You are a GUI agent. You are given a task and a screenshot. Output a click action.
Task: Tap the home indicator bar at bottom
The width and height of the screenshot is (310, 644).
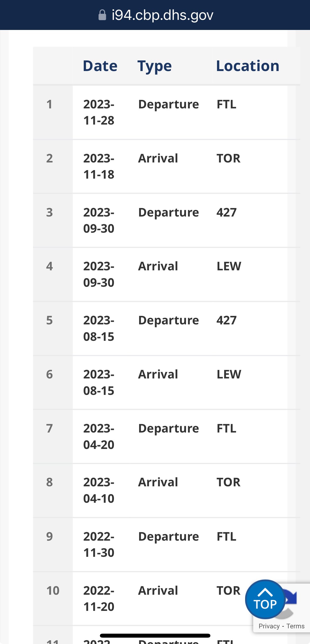point(155,636)
